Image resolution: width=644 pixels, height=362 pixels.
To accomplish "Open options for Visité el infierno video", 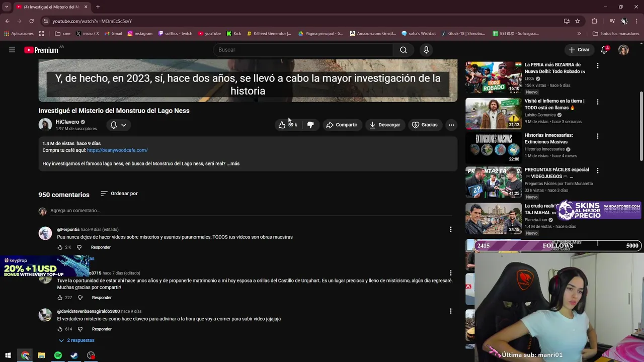I will tap(598, 102).
